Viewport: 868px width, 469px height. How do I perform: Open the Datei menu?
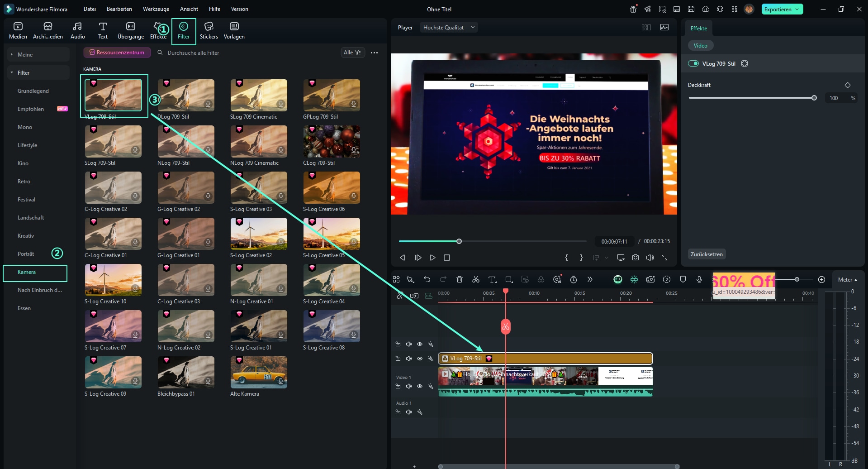[90, 9]
